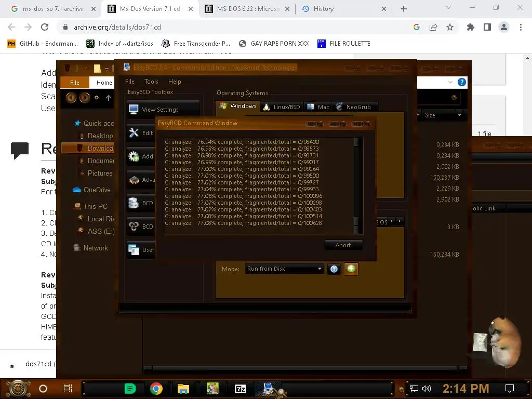This screenshot has height=399, width=532.
Task: Open Advanced Settings chip icon
Action: [x=134, y=180]
